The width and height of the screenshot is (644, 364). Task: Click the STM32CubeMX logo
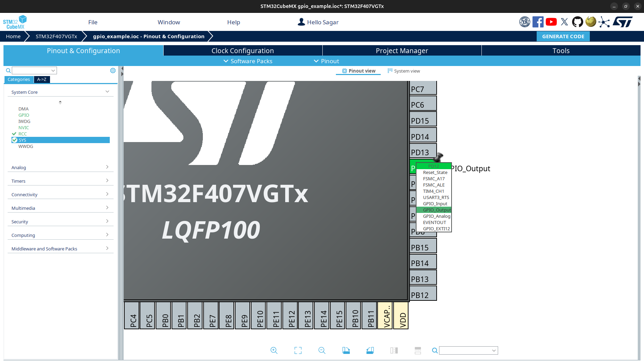[15, 22]
